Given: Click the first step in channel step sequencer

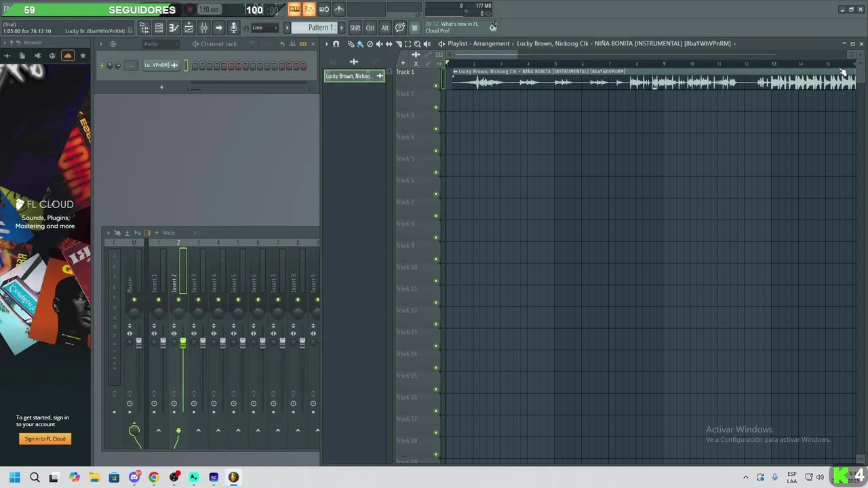Looking at the screenshot, I should click(x=195, y=66).
